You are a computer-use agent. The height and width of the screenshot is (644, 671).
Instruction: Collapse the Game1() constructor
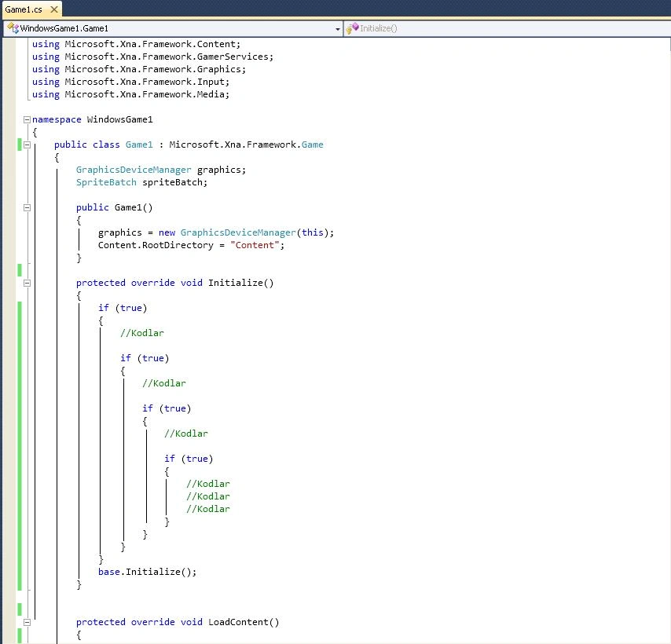tap(27, 208)
